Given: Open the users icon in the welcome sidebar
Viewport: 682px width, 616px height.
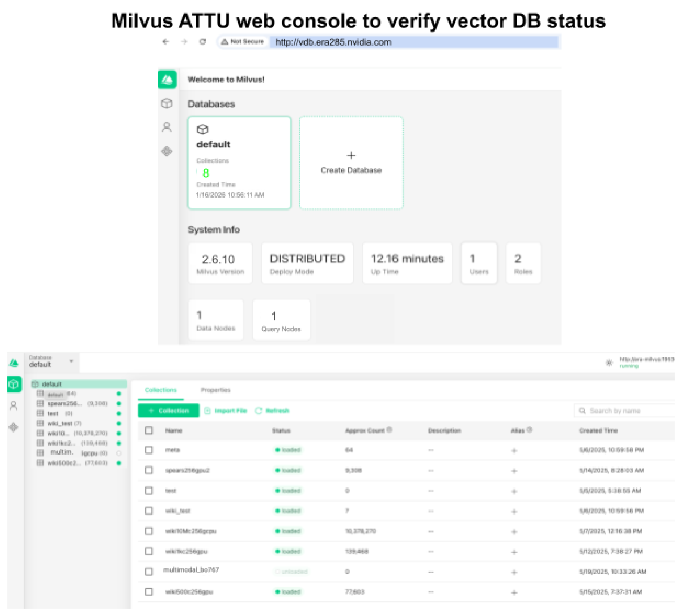Looking at the screenshot, I should pos(167,127).
